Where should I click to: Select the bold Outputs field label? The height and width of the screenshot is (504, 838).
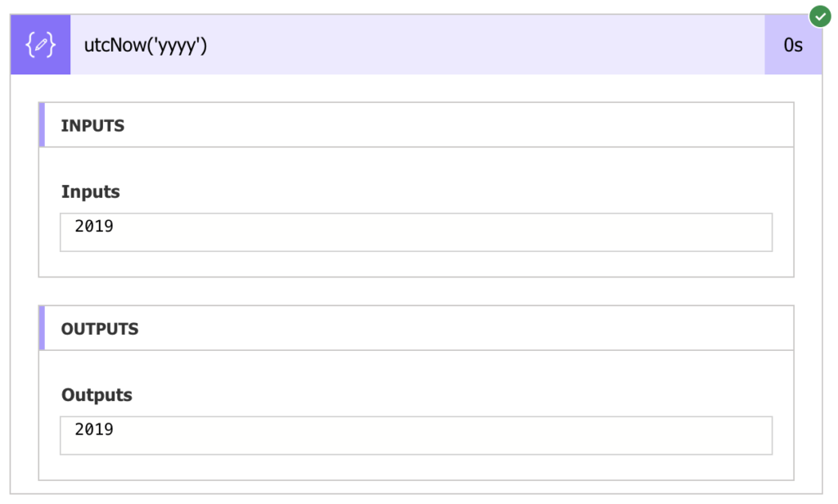coord(97,395)
